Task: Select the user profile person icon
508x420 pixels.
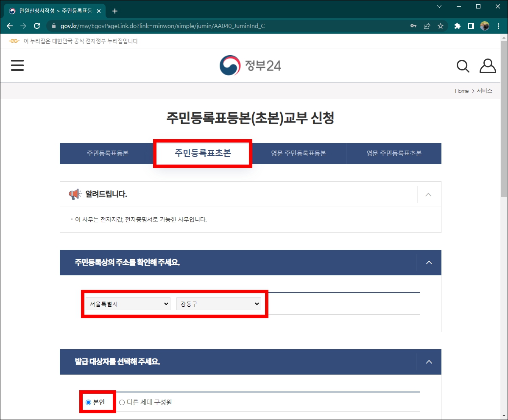Action: coord(488,66)
